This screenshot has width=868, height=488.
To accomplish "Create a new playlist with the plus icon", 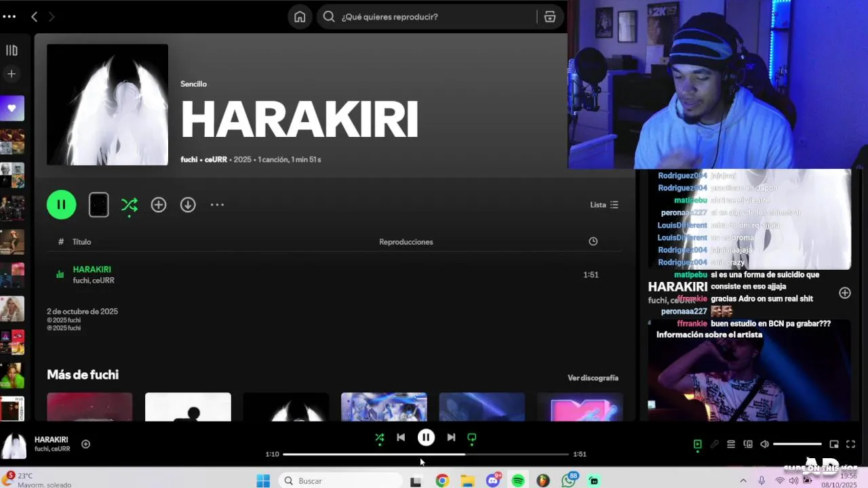I will pyautogui.click(x=12, y=74).
